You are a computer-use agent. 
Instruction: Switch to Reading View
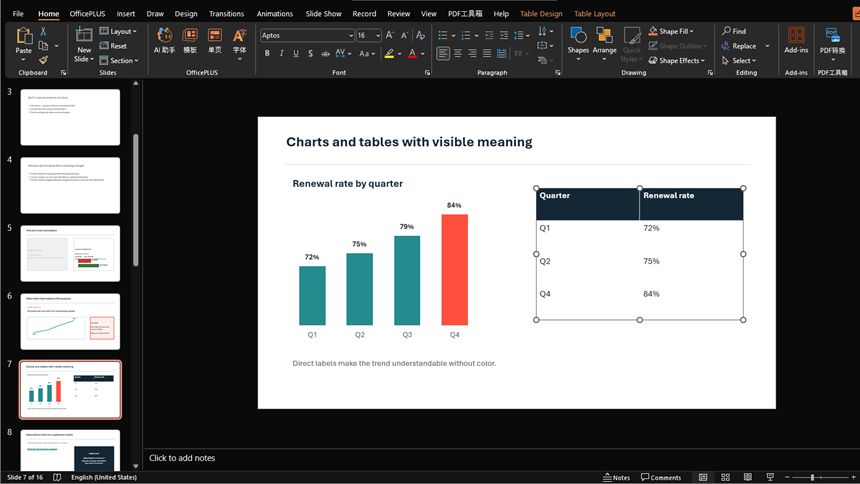point(748,477)
